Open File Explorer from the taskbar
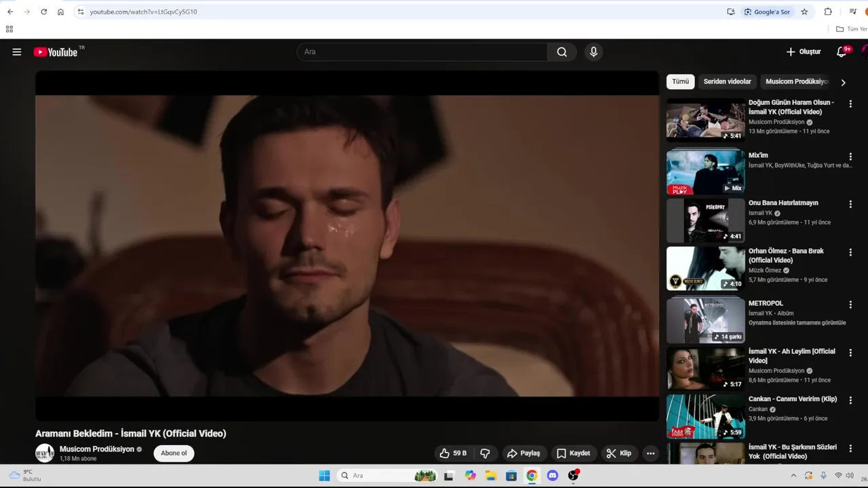The image size is (868, 488). (491, 476)
